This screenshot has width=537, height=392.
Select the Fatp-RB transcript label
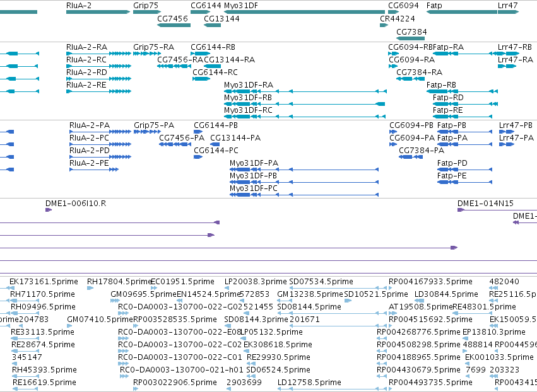[441, 85]
